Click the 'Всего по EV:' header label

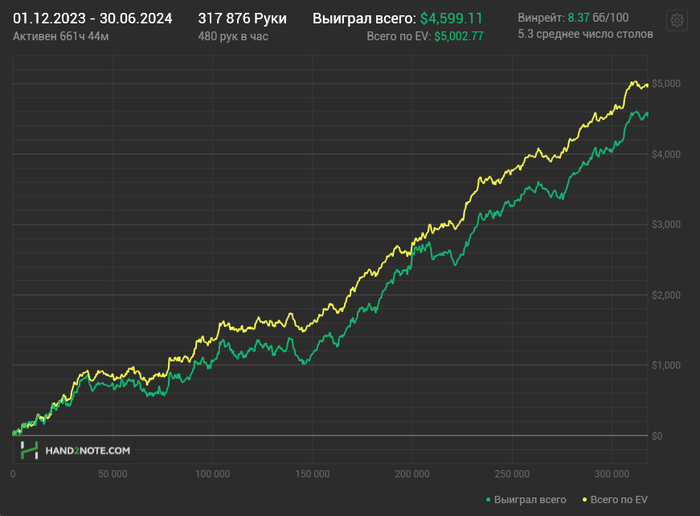click(399, 36)
